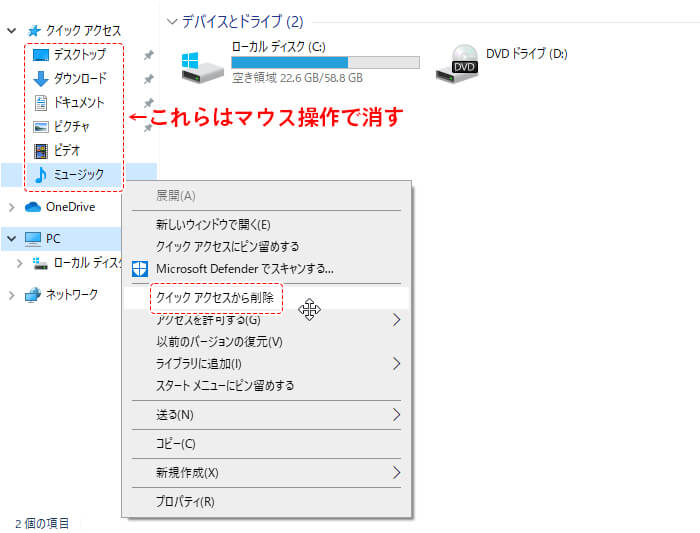The height and width of the screenshot is (533, 700).
Task: Click the pin icon beside ピクチャ
Action: coord(147,128)
